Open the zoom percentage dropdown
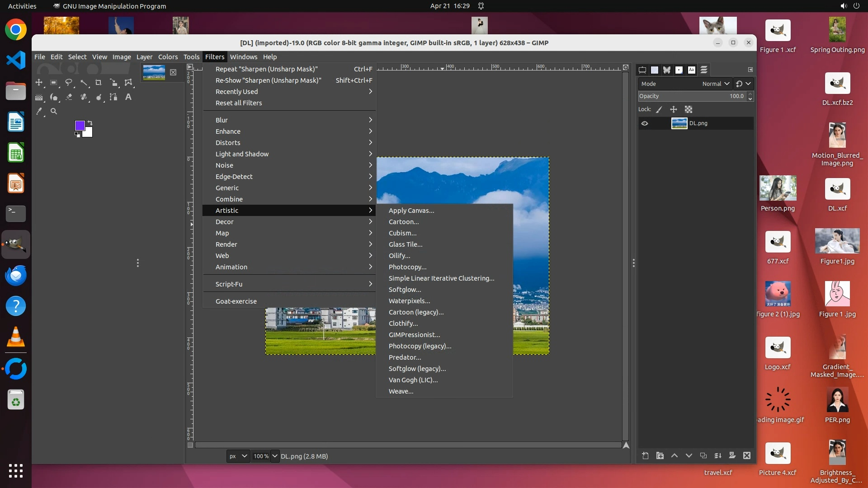Screen dimensions: 868x488 274,456
